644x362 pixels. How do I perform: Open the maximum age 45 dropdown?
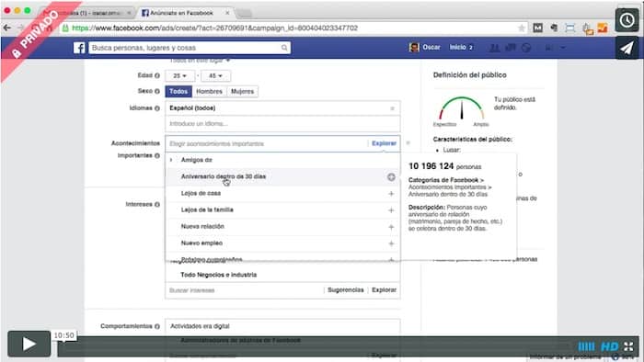click(215, 76)
